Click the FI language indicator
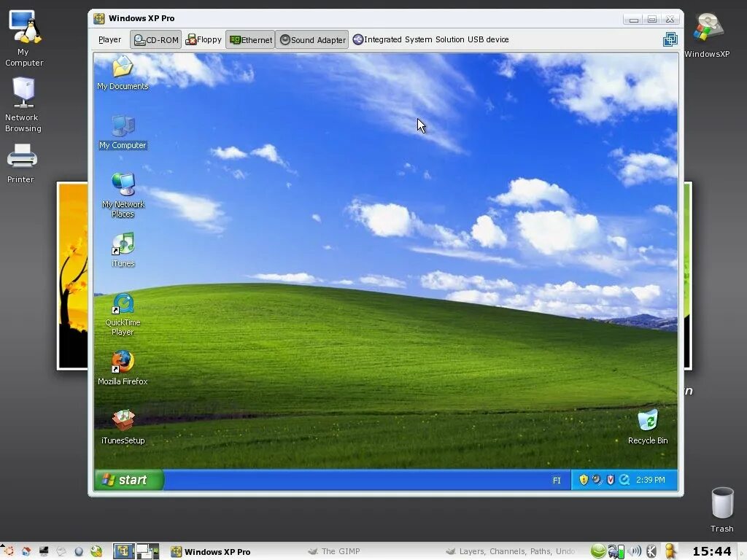This screenshot has width=747, height=560. pyautogui.click(x=557, y=480)
